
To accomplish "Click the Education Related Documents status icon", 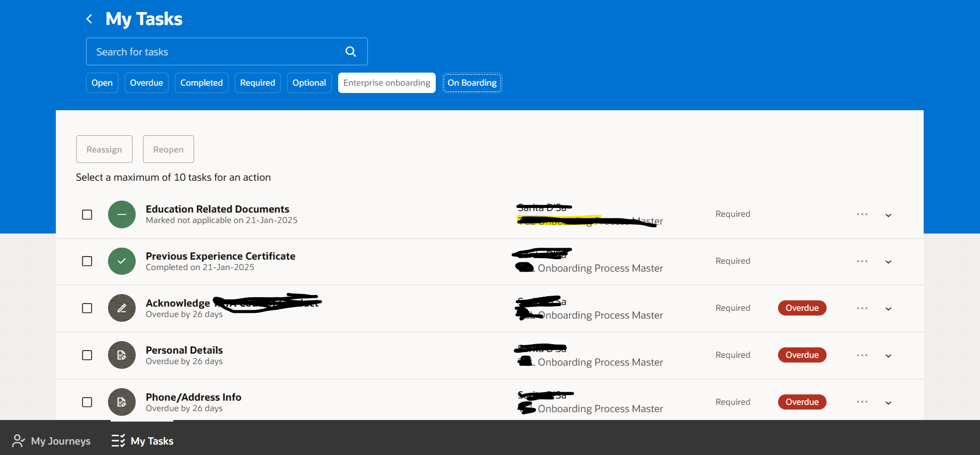I will [x=122, y=214].
